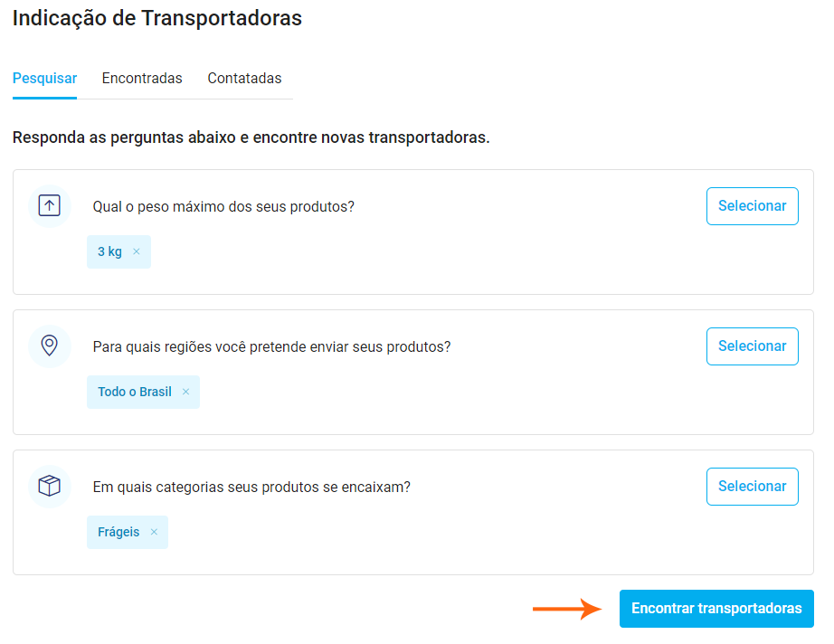
Task: Remove the "Todo o Brasil" filter chip
Action: [186, 392]
